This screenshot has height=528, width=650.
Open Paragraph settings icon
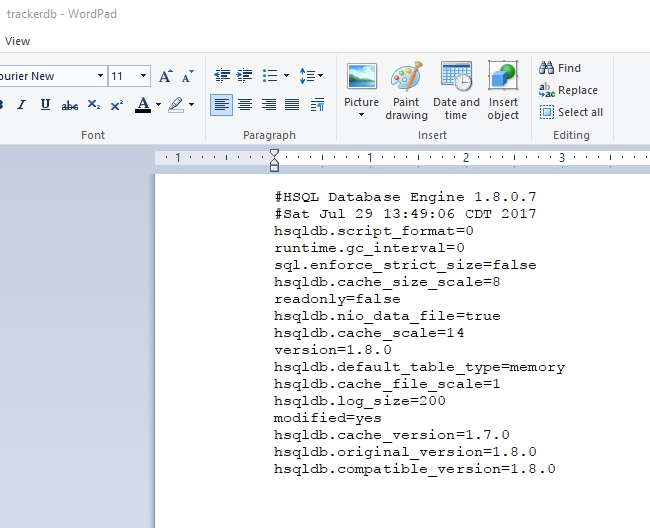(318, 105)
